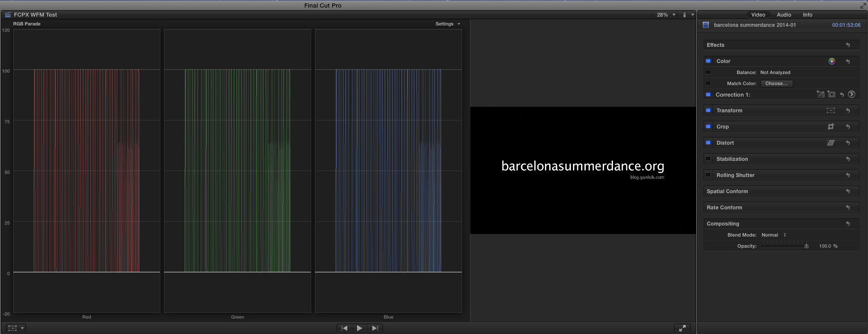Screen dimensions: 868x334
Task: Reset the Rate Conform section
Action: (x=848, y=208)
